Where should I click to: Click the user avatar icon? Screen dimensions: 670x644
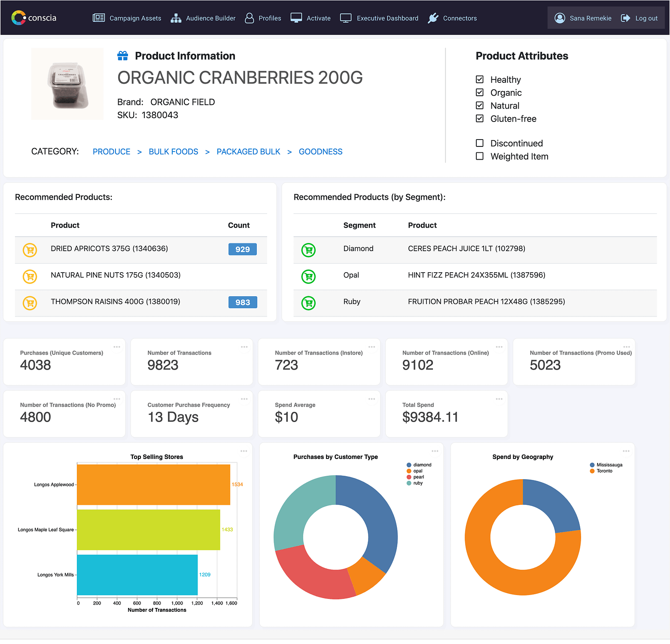560,18
